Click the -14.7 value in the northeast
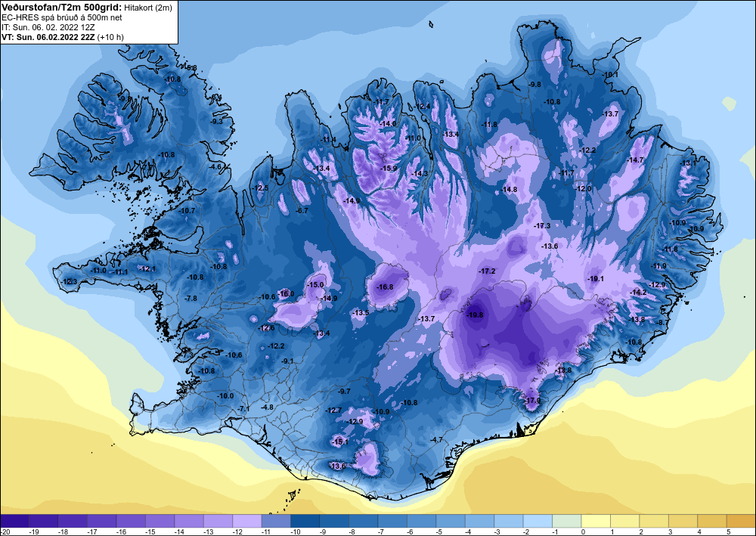Image resolution: width=756 pixels, height=536 pixels. (x=635, y=160)
